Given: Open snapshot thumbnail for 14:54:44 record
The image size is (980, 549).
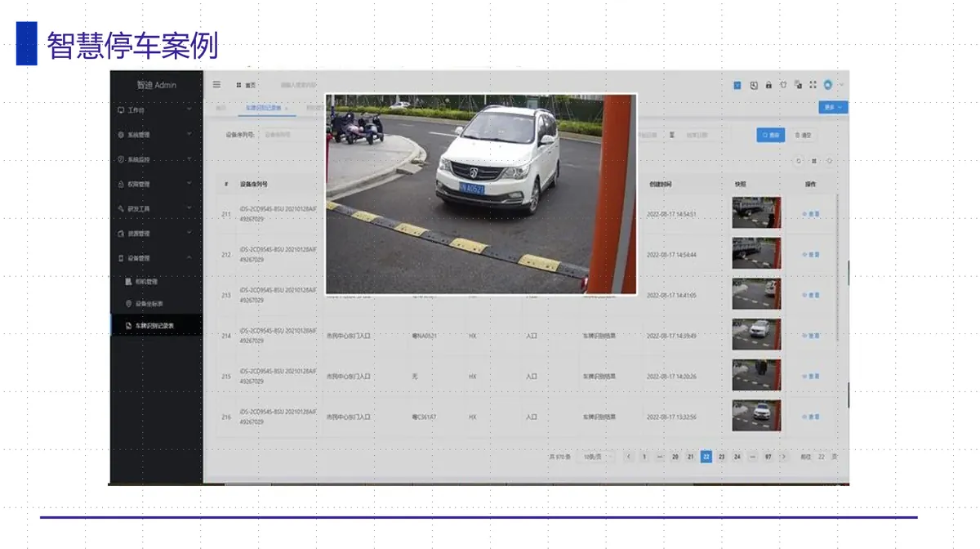Looking at the screenshot, I should tap(756, 253).
